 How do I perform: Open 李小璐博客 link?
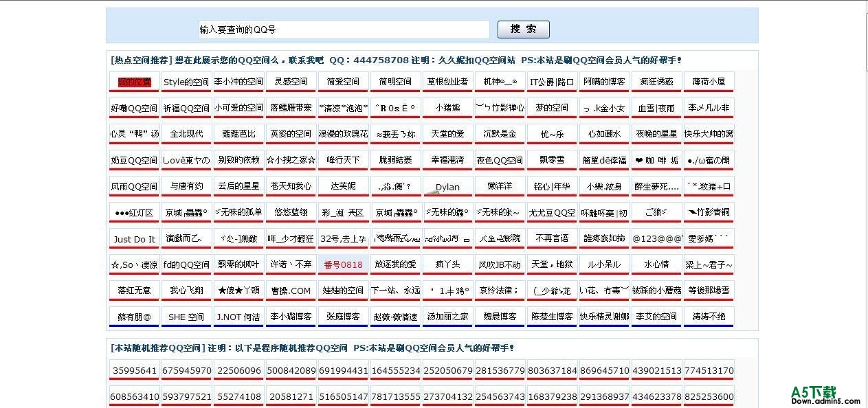point(291,317)
